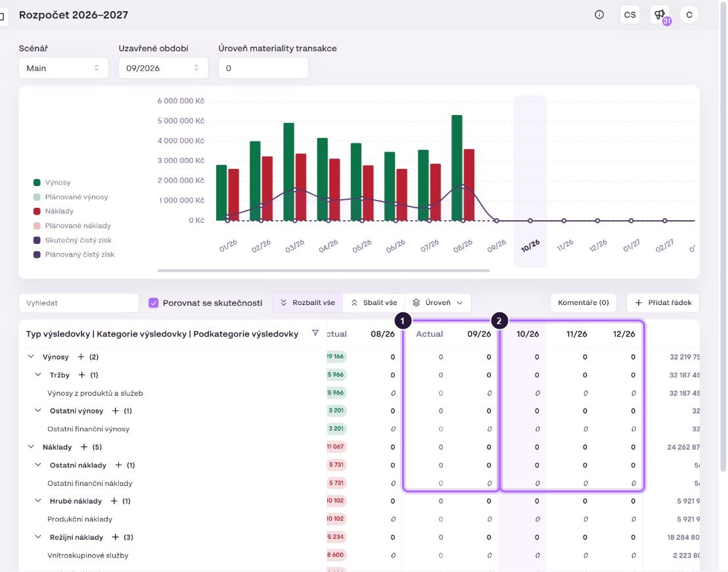
Task: Select the Výnosy z produktů a služeb row
Action: pyautogui.click(x=95, y=393)
